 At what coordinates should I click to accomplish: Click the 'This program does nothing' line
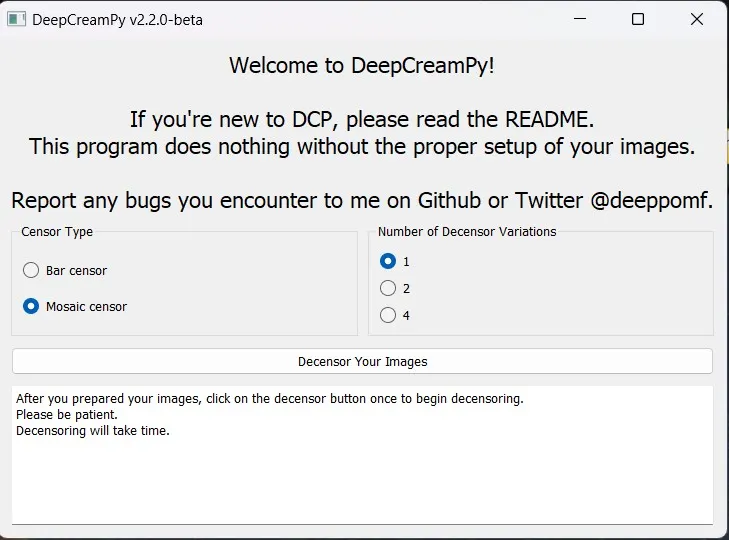362,147
